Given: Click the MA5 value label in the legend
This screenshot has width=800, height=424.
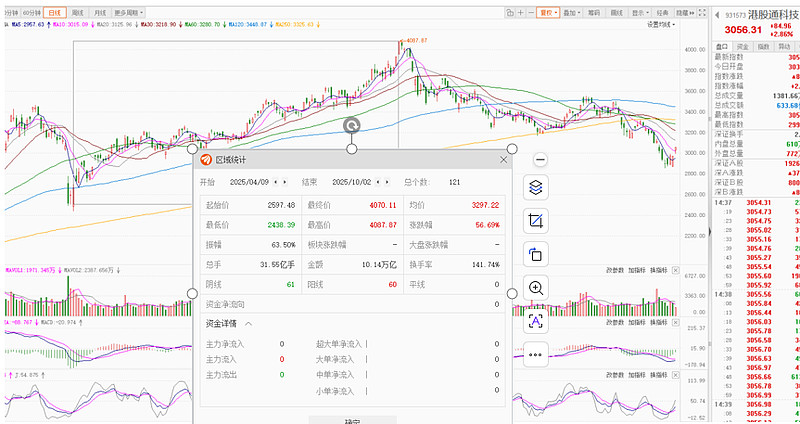Looking at the screenshot, I should [x=27, y=24].
